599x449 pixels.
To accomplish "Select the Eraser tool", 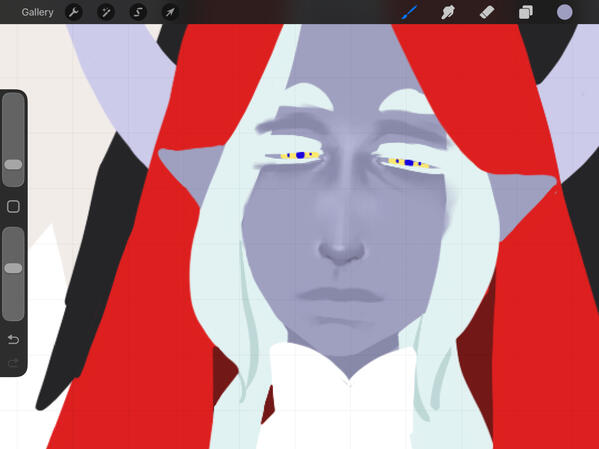I will [x=487, y=12].
